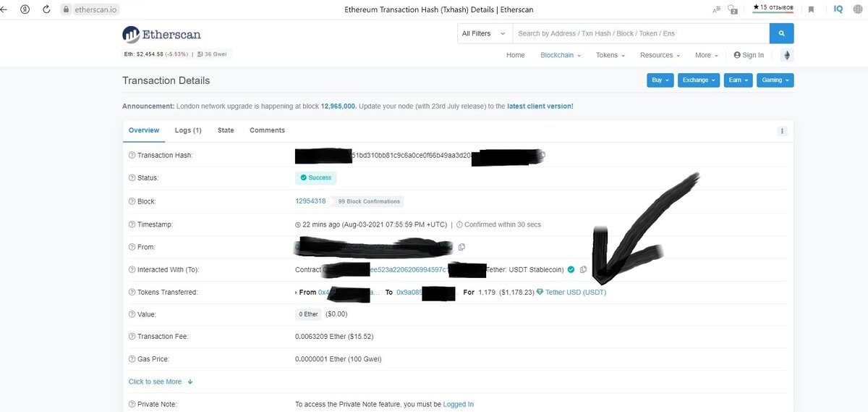Click the help icon next to Timestamp

pos(132,224)
